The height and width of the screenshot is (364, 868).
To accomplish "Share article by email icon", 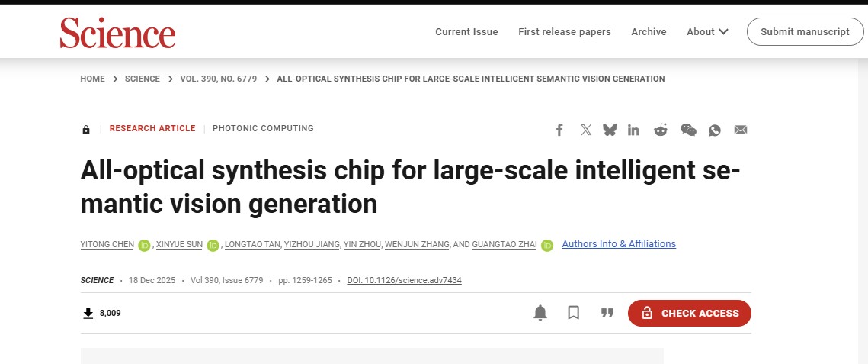I will [741, 130].
